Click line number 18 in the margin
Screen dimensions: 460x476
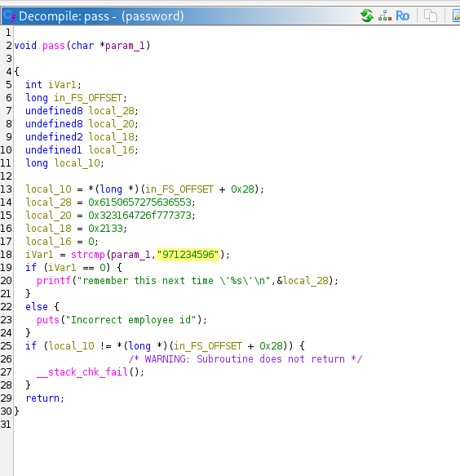coord(6,255)
